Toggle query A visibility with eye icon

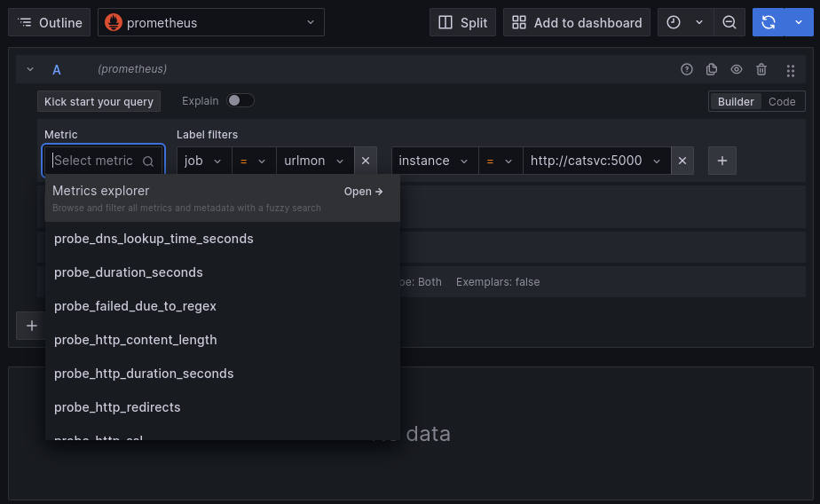(737, 69)
